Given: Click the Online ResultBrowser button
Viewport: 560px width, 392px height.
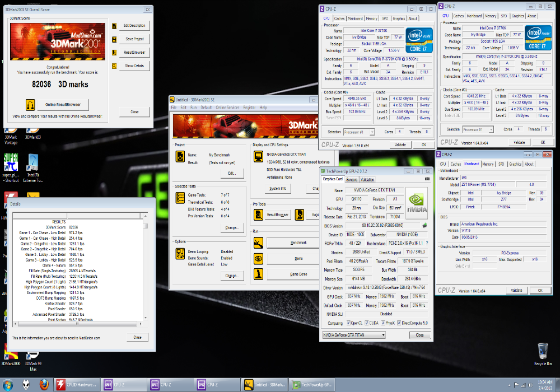Looking at the screenshot, I should coord(63,105).
